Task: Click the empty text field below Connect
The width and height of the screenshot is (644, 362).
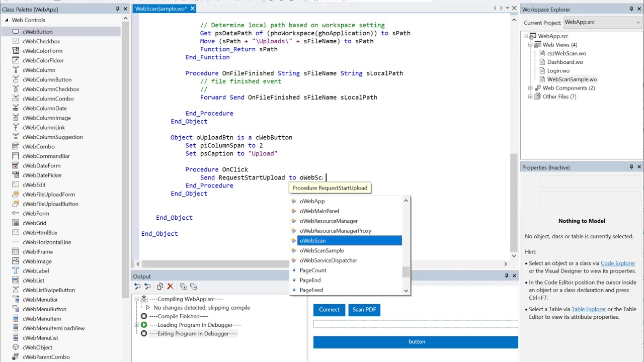Action: tap(416, 324)
